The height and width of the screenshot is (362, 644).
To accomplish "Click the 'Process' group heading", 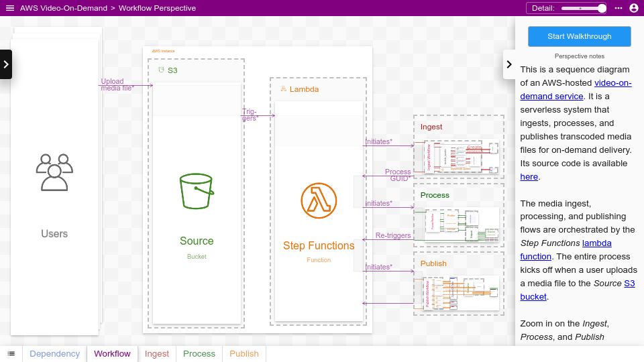I will pyautogui.click(x=435, y=195).
